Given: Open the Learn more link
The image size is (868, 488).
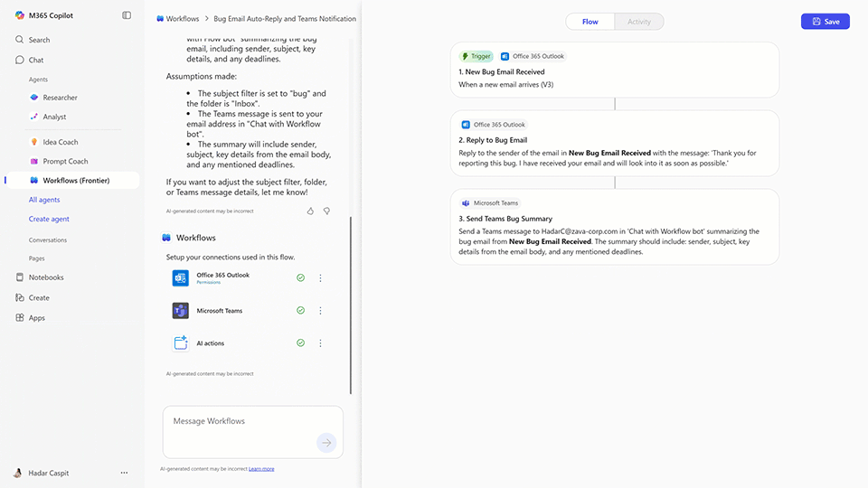Looking at the screenshot, I should (261, 469).
